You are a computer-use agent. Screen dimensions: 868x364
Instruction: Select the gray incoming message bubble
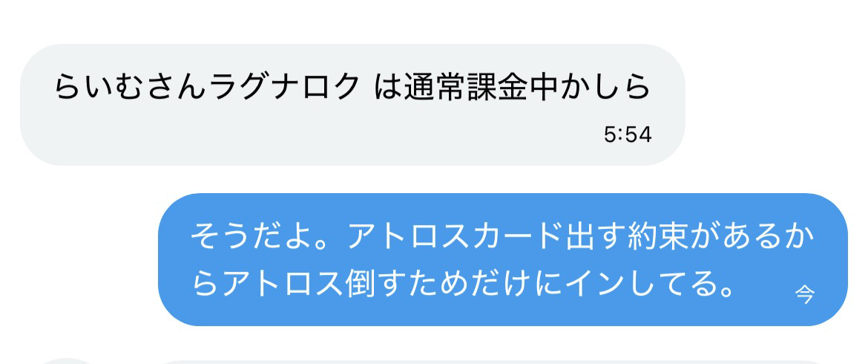click(352, 104)
